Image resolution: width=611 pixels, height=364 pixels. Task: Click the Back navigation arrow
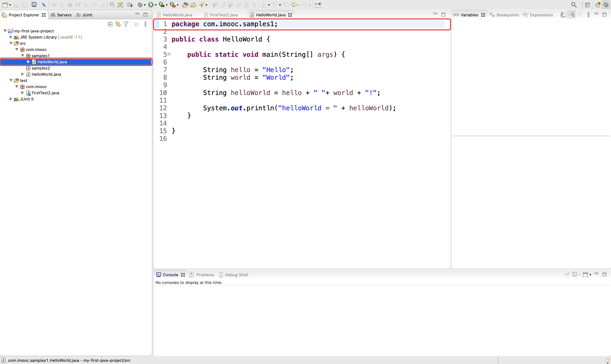[x=294, y=5]
